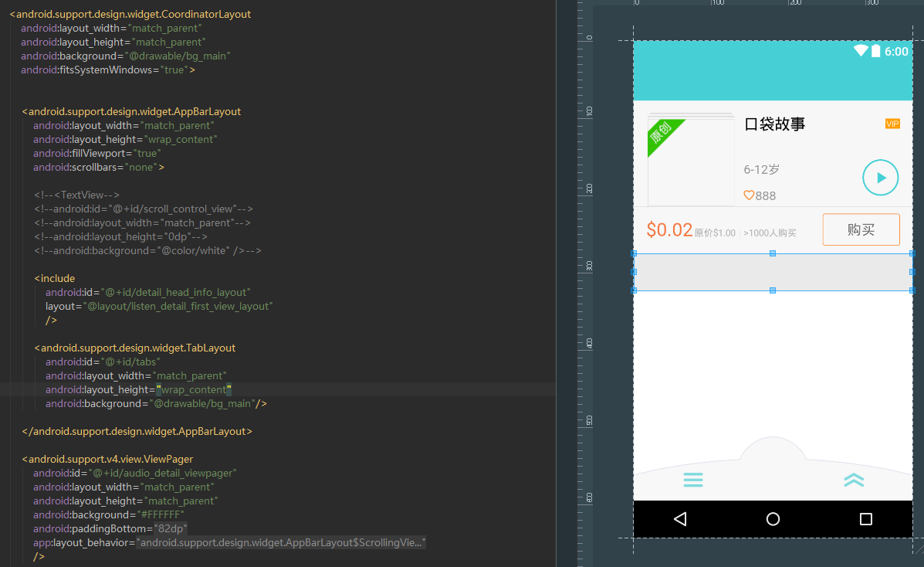Click the $0.02 price label
This screenshot has height=567, width=924.
click(669, 230)
